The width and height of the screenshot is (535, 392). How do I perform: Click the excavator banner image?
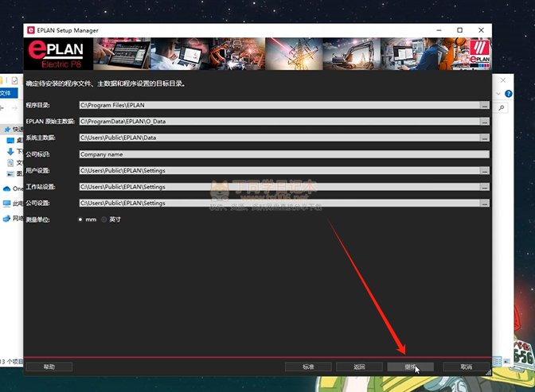pyautogui.click(x=351, y=54)
